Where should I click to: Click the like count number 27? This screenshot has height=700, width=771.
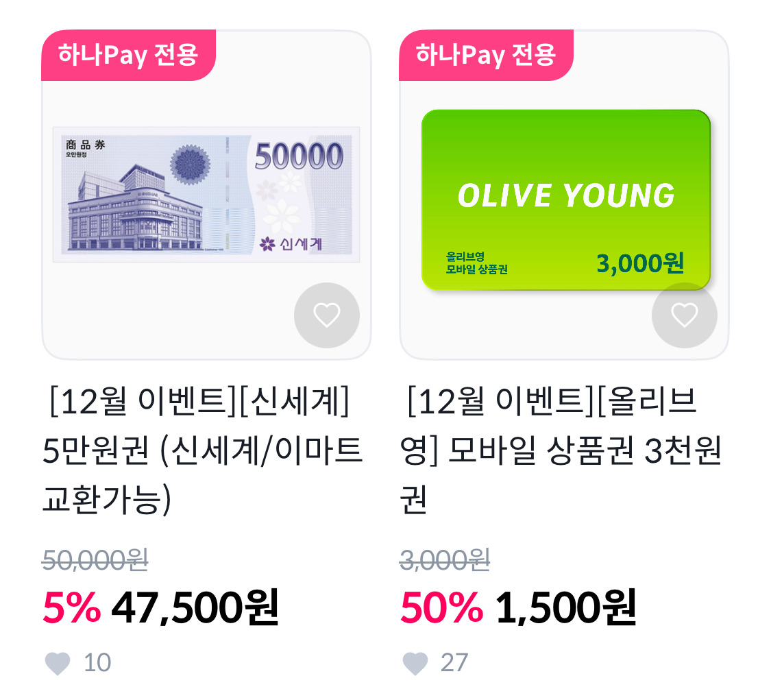pyautogui.click(x=454, y=664)
